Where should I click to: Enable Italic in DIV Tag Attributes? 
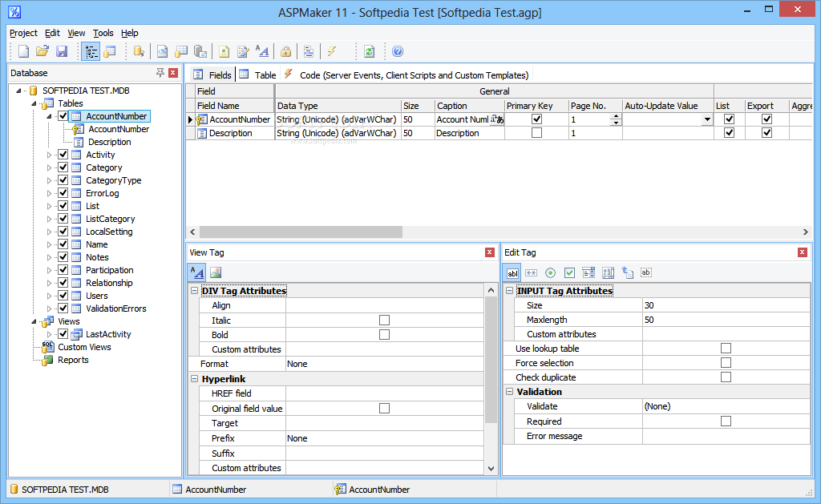tap(384, 321)
